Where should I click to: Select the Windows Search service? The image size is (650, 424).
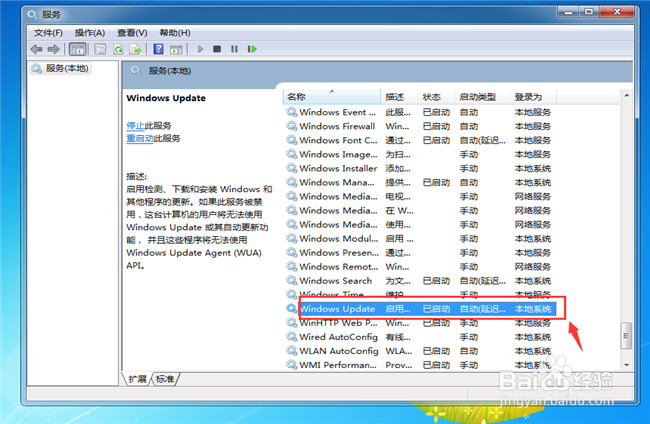(x=420, y=281)
